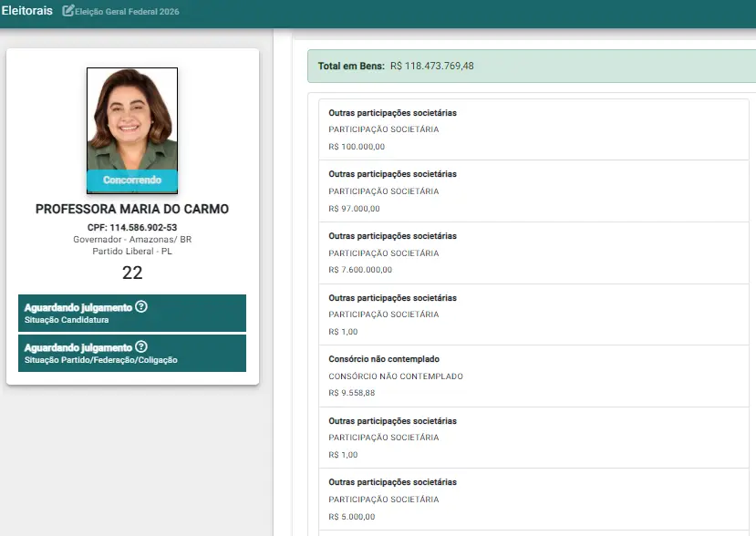Click the Eleição Geral Federal 2026 link
Image resolution: width=756 pixels, height=536 pixels.
click(127, 12)
